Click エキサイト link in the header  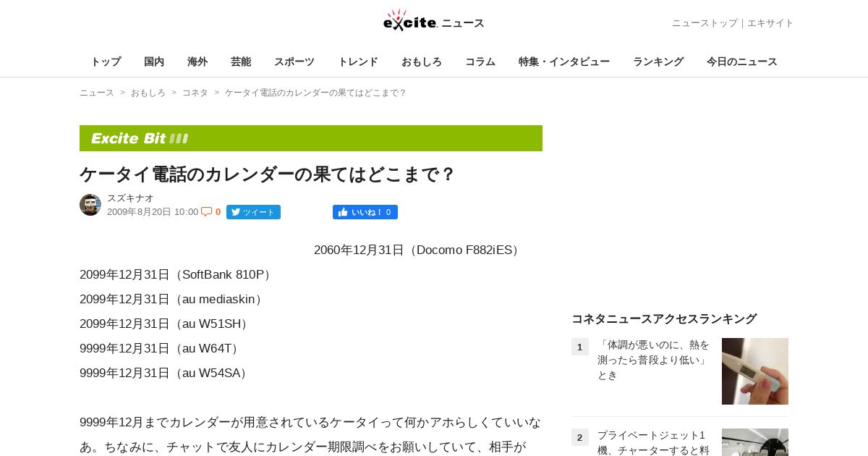coord(770,23)
